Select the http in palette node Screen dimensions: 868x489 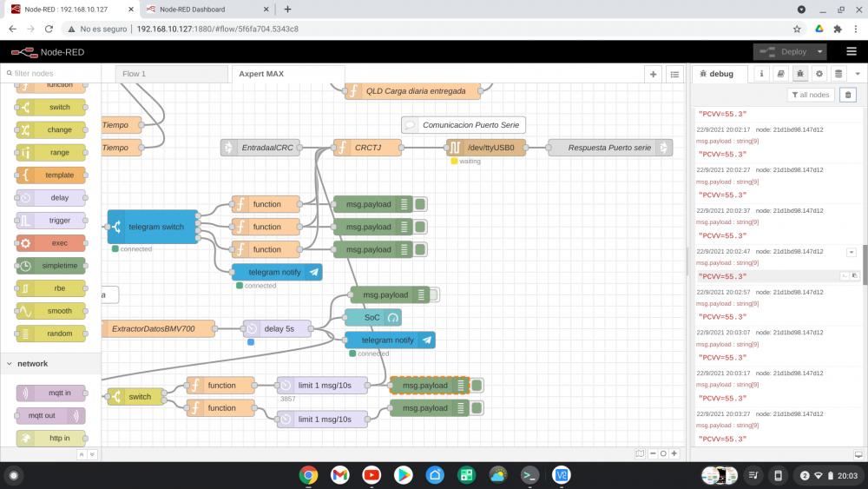(51, 439)
